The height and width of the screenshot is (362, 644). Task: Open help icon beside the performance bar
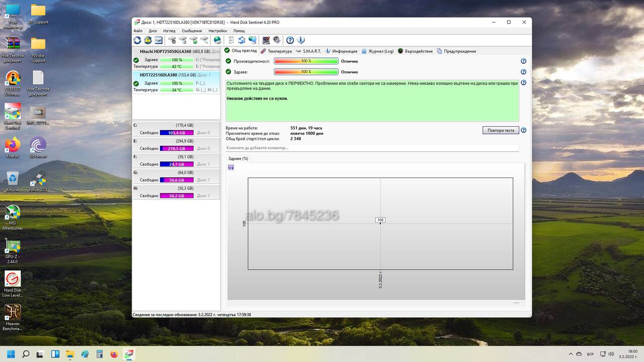click(523, 61)
